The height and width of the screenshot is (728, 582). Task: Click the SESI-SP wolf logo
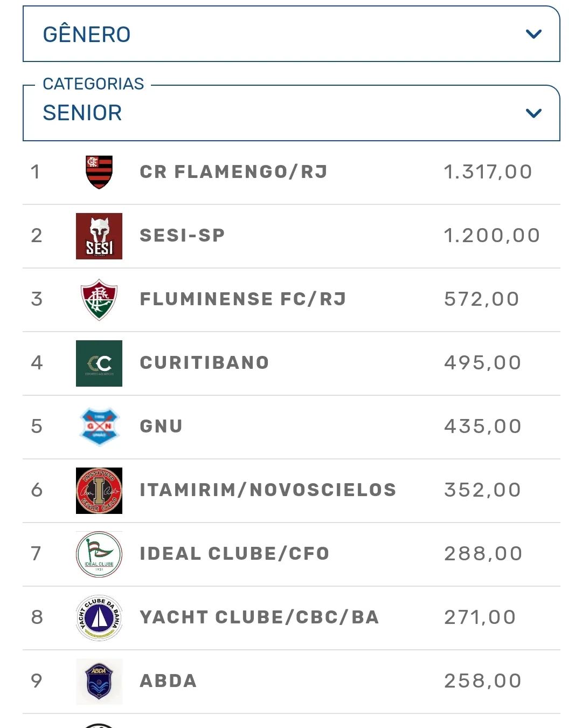click(x=99, y=236)
